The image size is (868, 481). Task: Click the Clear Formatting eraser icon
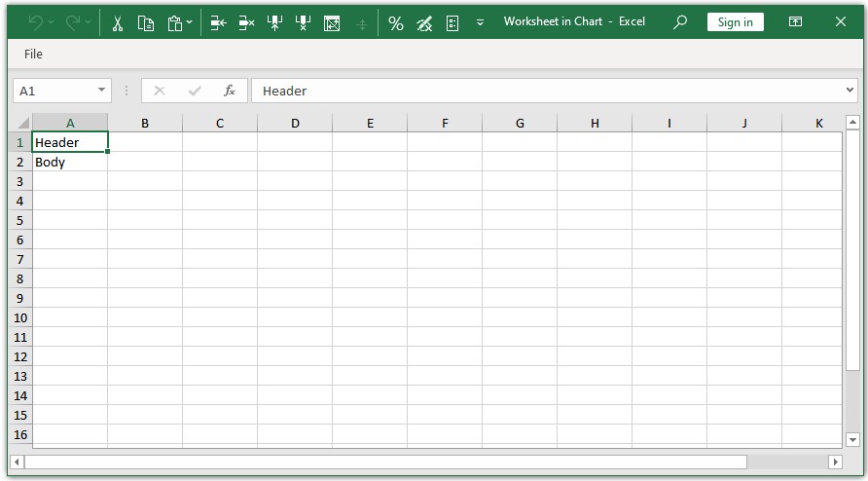[424, 22]
